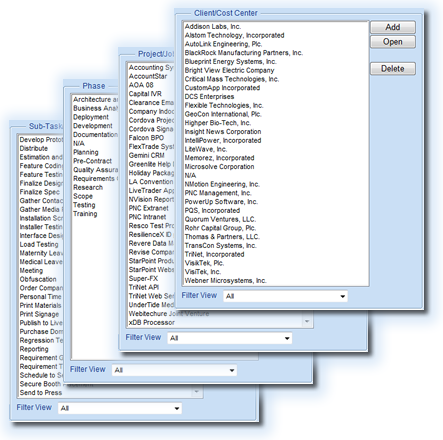Select Capital IVR project
This screenshot has width=443, height=440.
[x=145, y=94]
